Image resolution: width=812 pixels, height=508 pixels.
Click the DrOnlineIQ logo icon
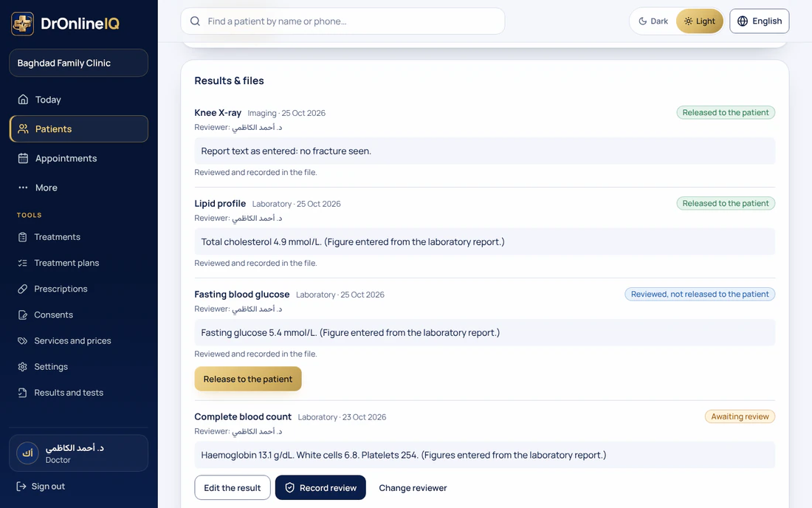pos(22,24)
